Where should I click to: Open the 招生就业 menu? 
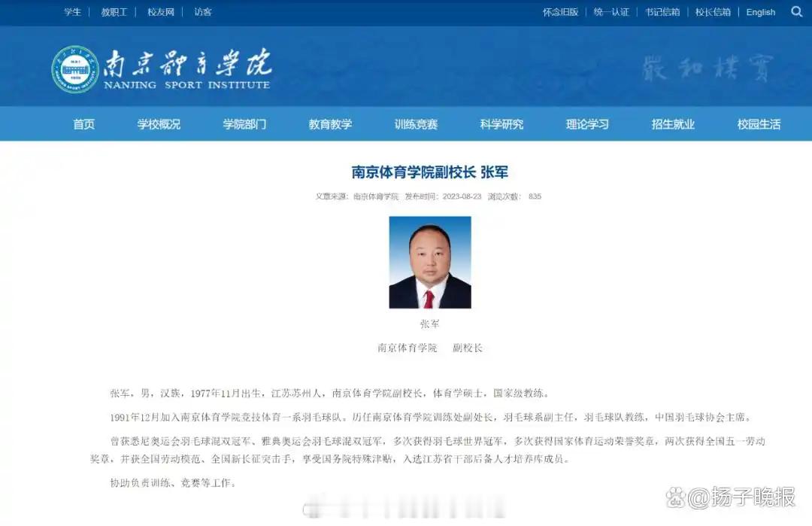click(673, 124)
